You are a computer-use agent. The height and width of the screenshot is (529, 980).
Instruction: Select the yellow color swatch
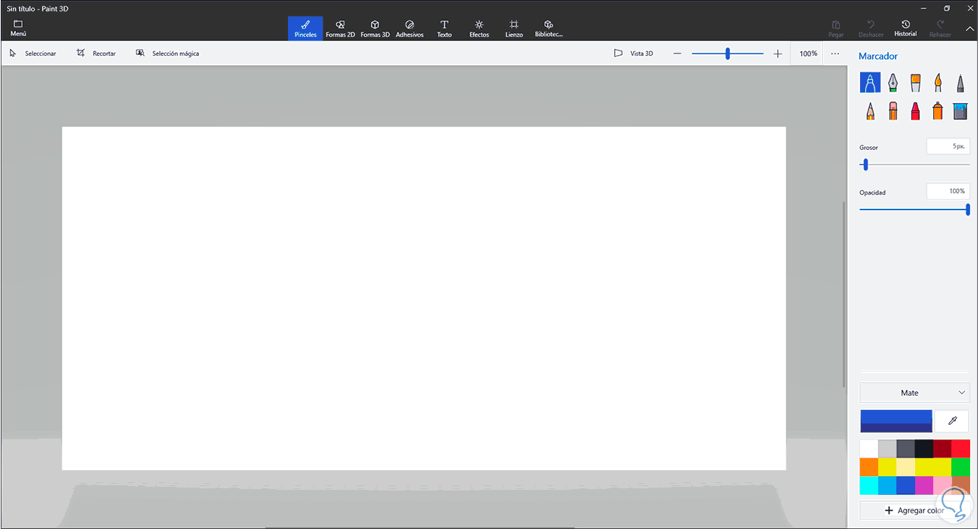(887, 466)
